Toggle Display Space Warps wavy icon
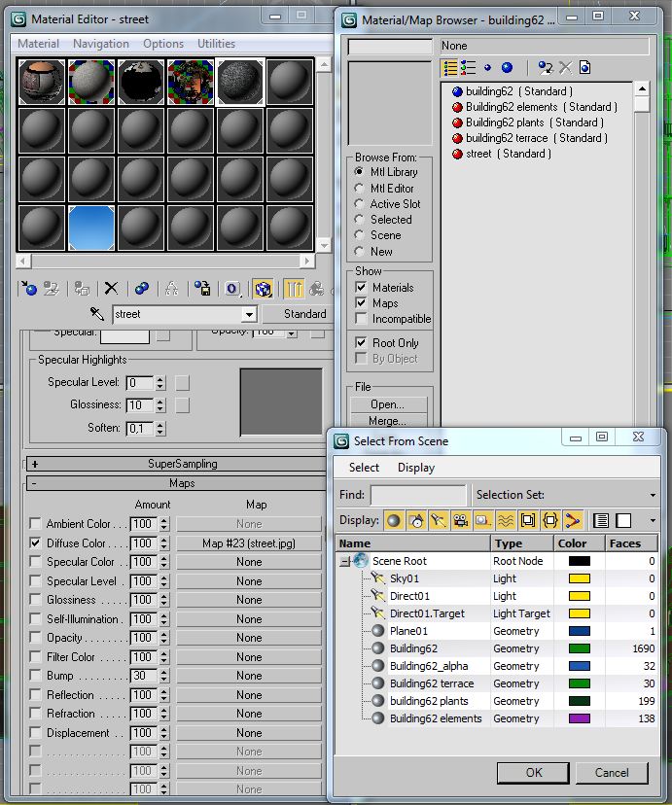672x805 pixels. pos(506,520)
